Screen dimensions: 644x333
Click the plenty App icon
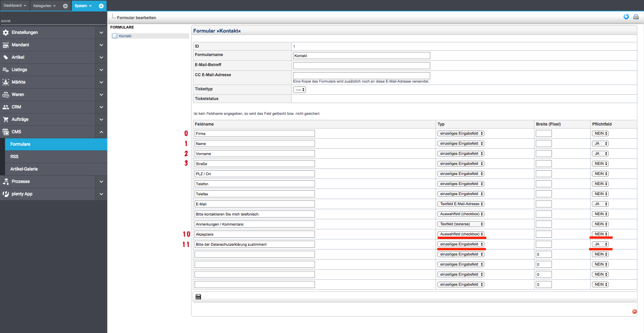pos(6,194)
